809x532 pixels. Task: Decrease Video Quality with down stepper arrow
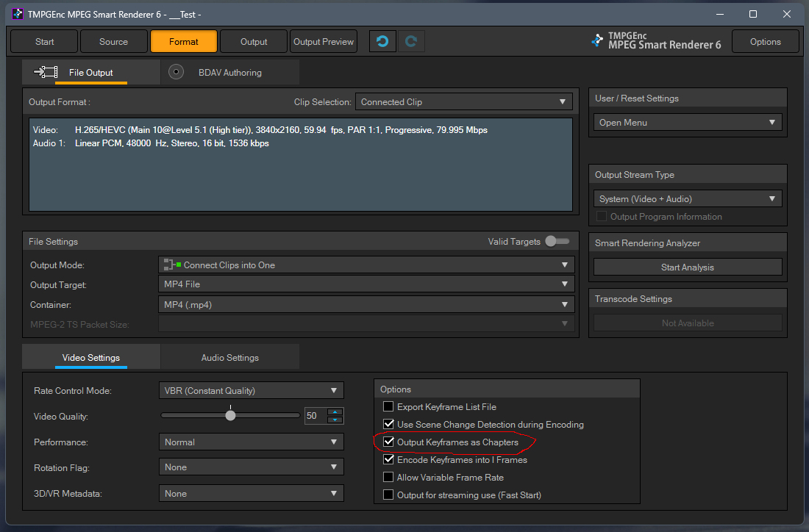335,420
